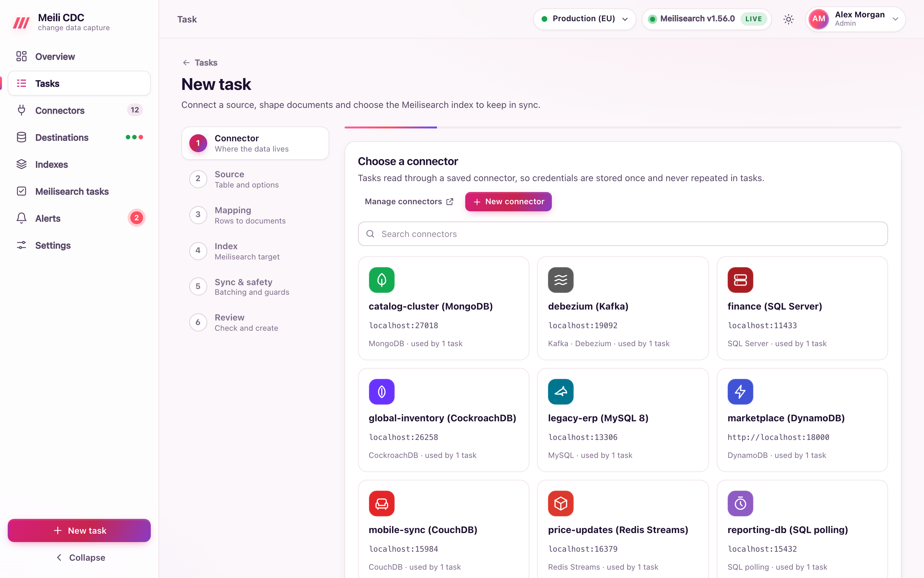Go back via the Tasks breadcrumb link
Screen dimensions: 924x578
click(200, 62)
